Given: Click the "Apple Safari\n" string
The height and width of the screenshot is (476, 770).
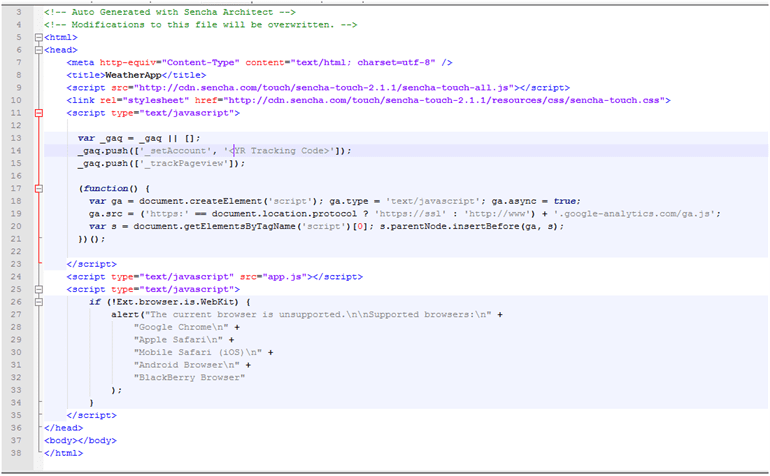Looking at the screenshot, I should [178, 340].
